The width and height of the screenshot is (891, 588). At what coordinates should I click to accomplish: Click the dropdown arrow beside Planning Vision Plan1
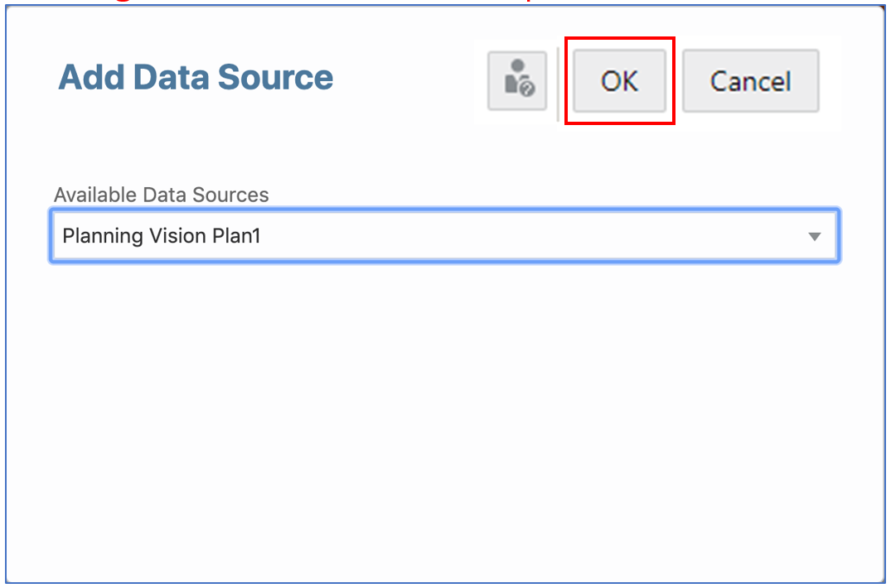[x=815, y=236]
